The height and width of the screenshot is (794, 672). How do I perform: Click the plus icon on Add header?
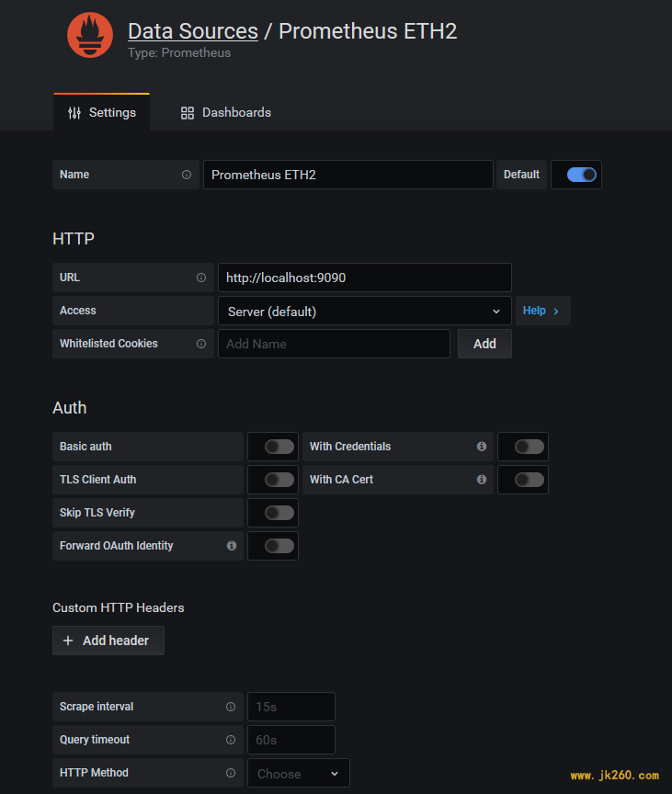[68, 641]
